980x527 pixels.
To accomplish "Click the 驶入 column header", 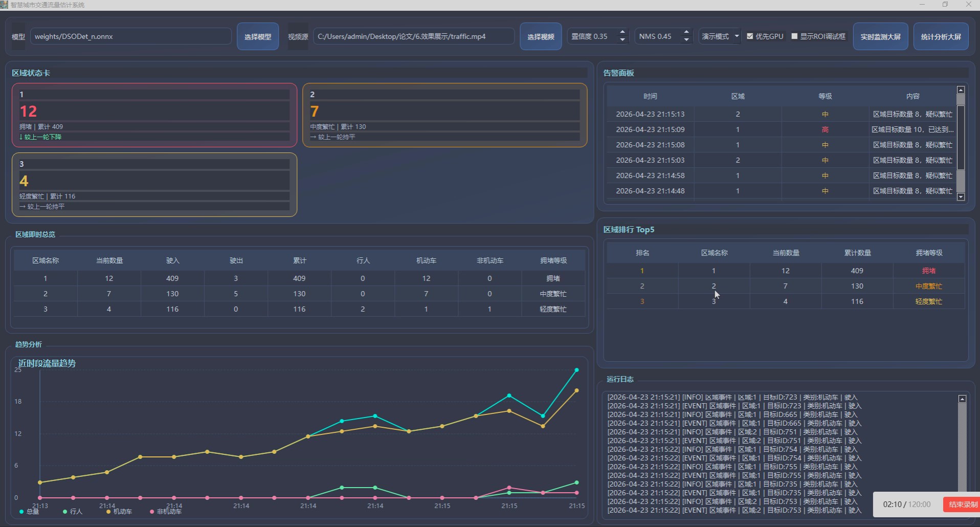I will click(172, 260).
